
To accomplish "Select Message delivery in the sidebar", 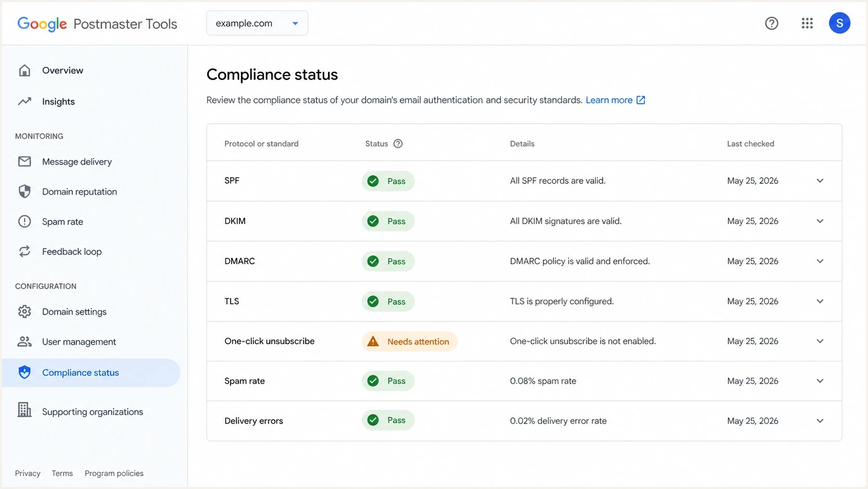I will pos(77,162).
